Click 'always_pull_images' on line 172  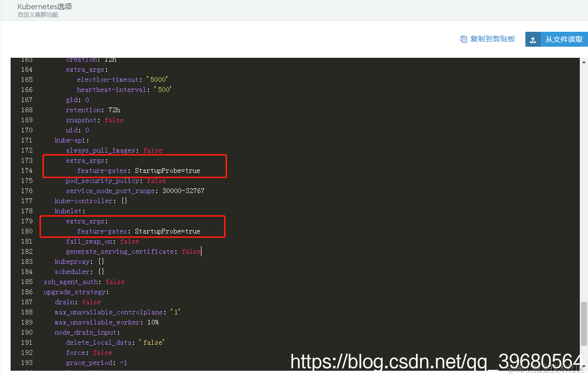tap(101, 150)
